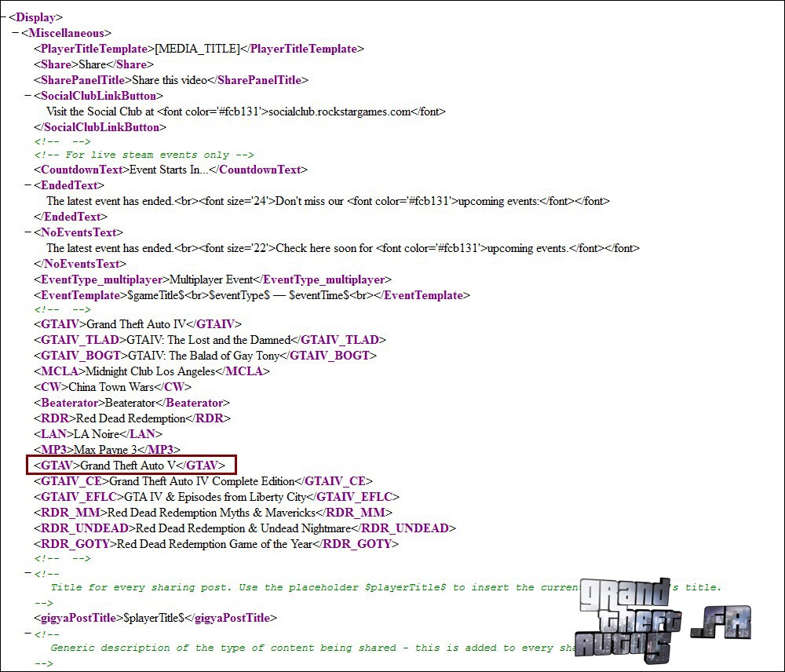
Task: Collapse the SocialClubLinkButton element
Action: (x=28, y=96)
